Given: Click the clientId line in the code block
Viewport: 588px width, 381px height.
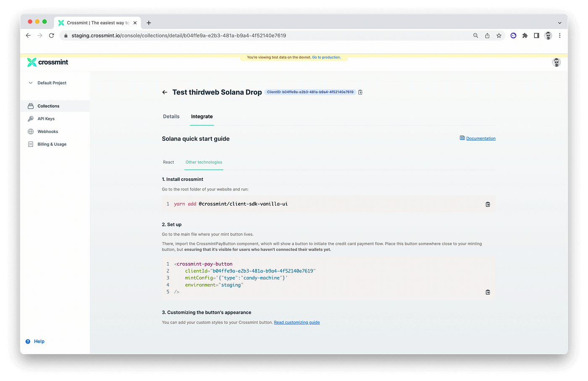Looking at the screenshot, I should point(250,271).
